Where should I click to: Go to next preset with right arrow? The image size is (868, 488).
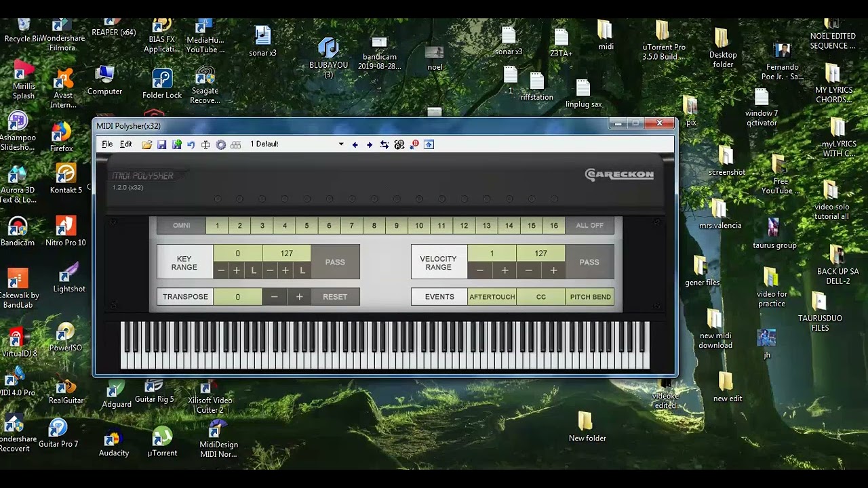[370, 144]
